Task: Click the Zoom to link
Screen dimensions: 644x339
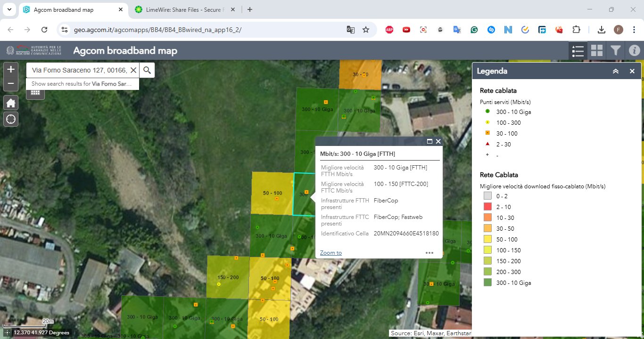Action: pos(330,253)
